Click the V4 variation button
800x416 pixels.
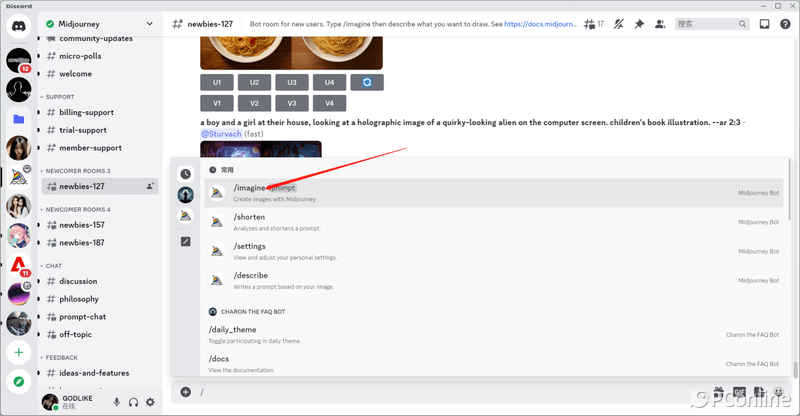pos(330,103)
